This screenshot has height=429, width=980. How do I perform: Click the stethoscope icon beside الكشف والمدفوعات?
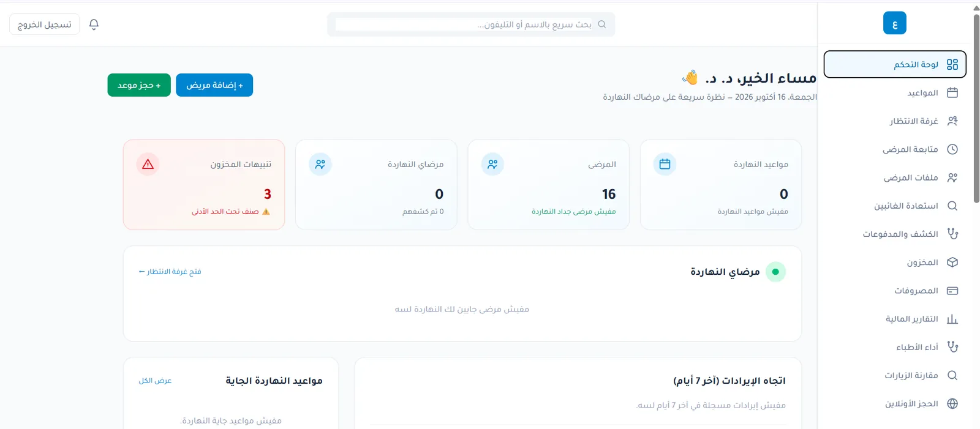[x=952, y=234]
